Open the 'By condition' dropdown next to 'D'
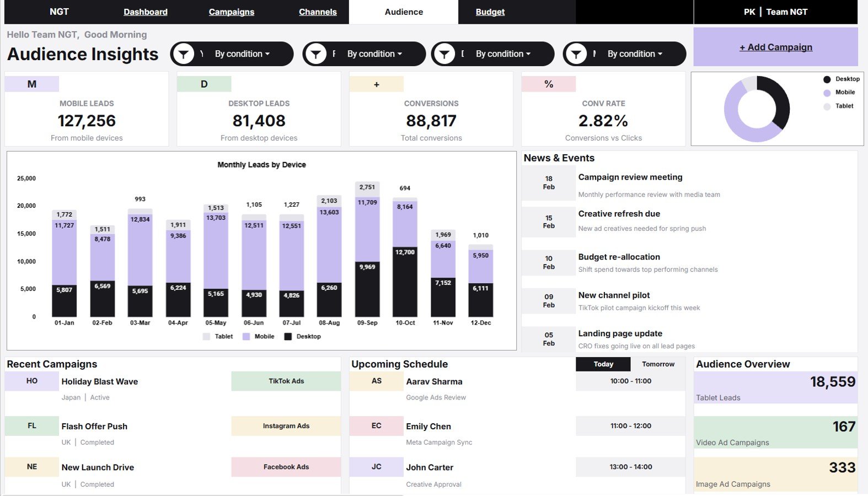Viewport: 868px width, 496px height. click(x=503, y=54)
